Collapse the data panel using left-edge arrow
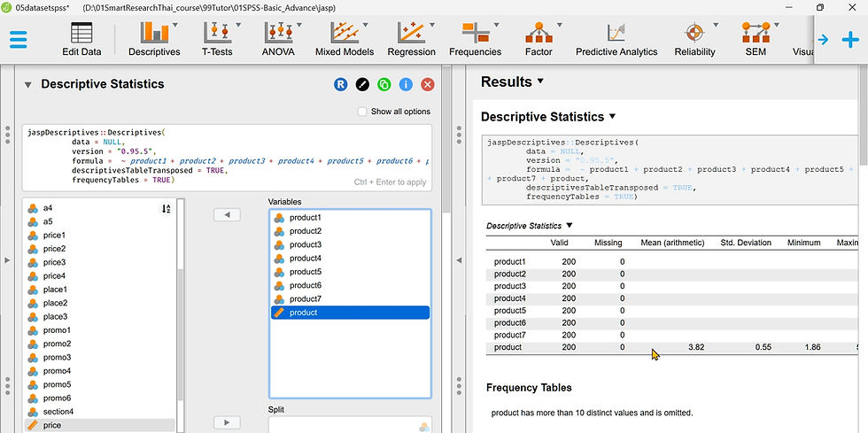 pyautogui.click(x=7, y=259)
